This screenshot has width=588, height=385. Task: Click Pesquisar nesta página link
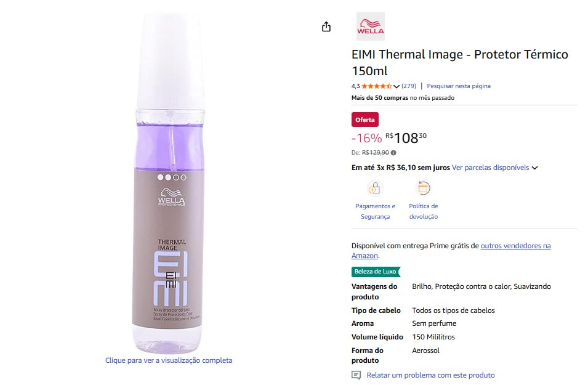[x=459, y=86]
